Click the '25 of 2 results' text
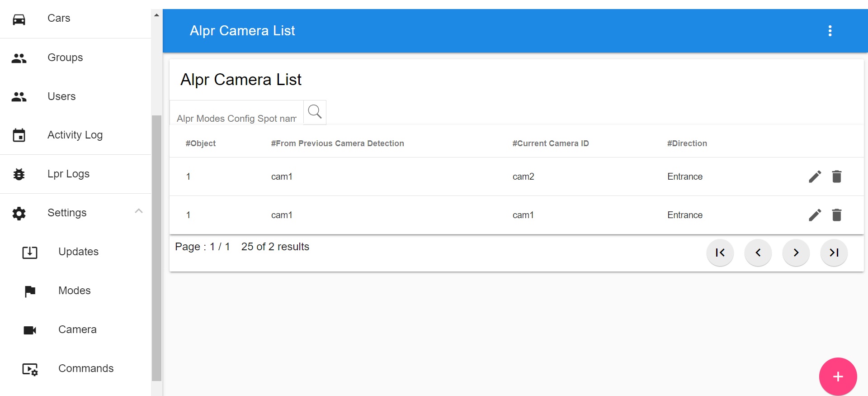Viewport: 868px width, 396px height. (x=275, y=247)
